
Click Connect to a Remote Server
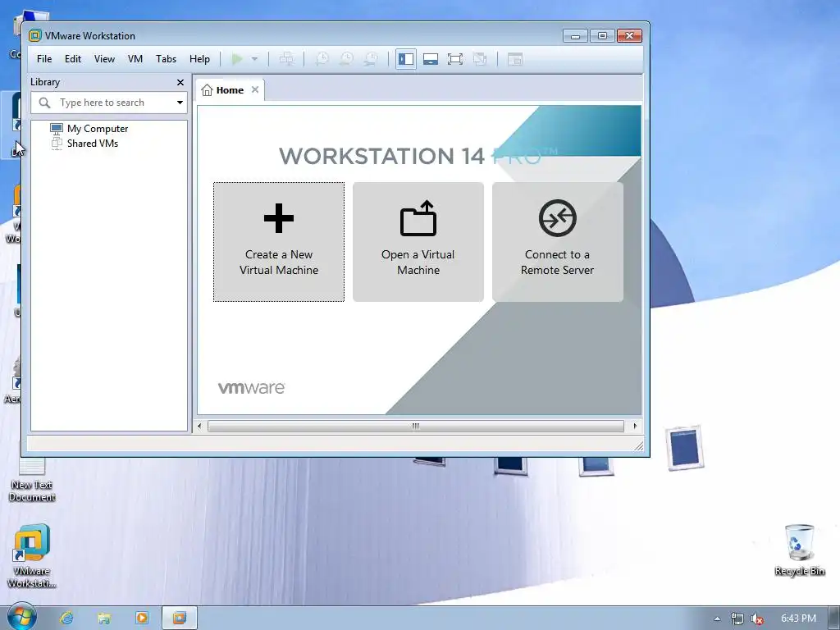point(557,242)
